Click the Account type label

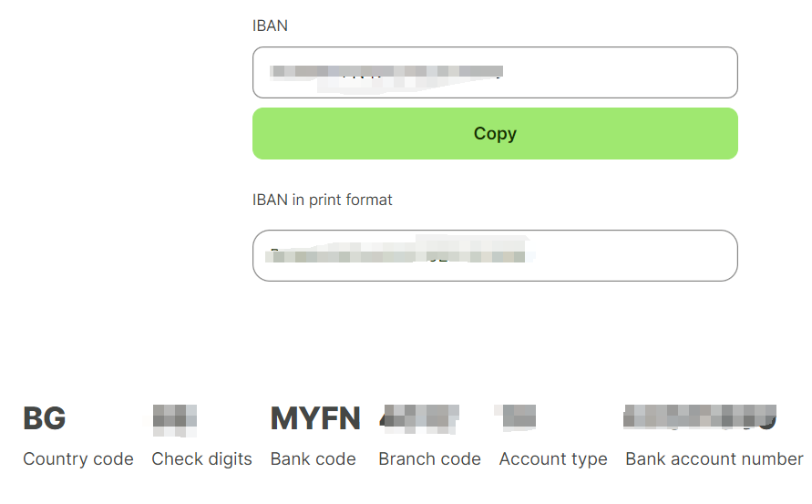click(553, 458)
